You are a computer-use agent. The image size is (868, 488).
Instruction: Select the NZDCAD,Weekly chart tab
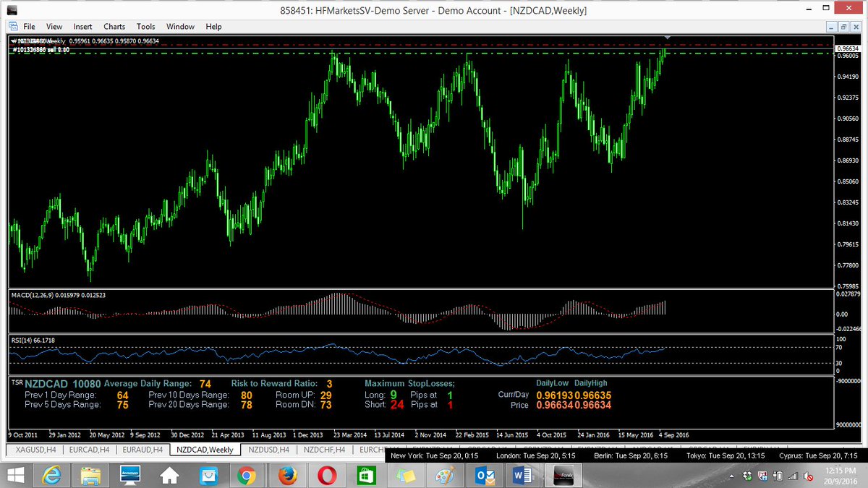(x=205, y=450)
